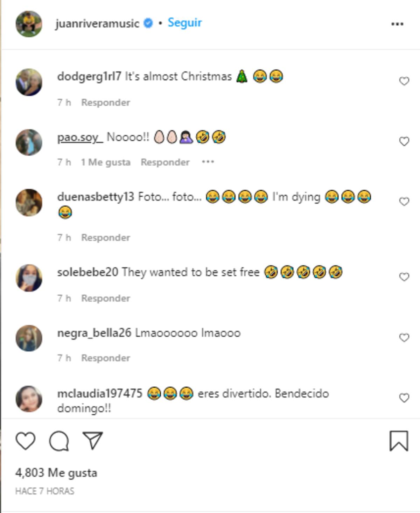Open the juanriveramusic profile link

(x=97, y=23)
